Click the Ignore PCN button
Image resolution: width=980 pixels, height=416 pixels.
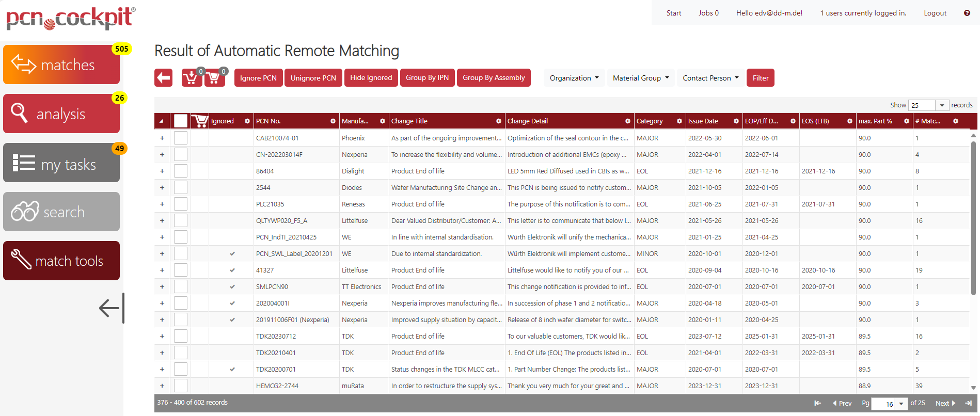tap(258, 78)
